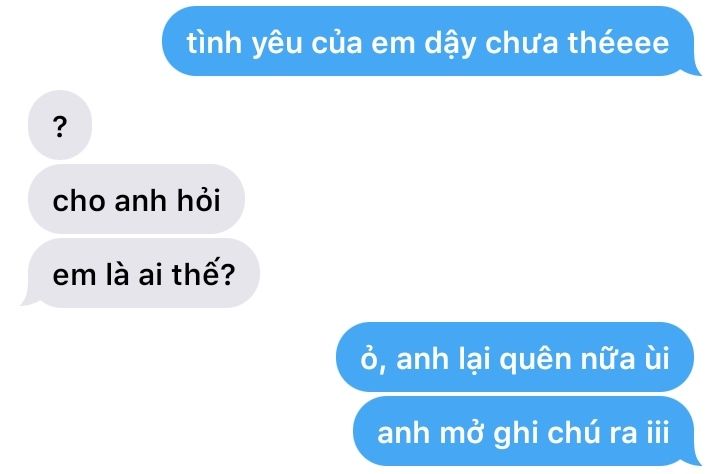The width and height of the screenshot is (720, 474).
Task: Tap the word "thế?" in received message
Action: tap(204, 273)
